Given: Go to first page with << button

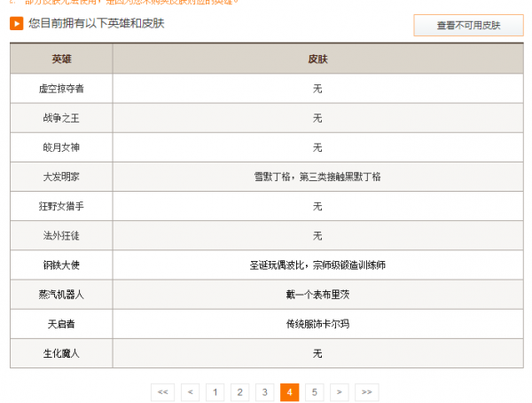Looking at the screenshot, I should click(x=163, y=392).
